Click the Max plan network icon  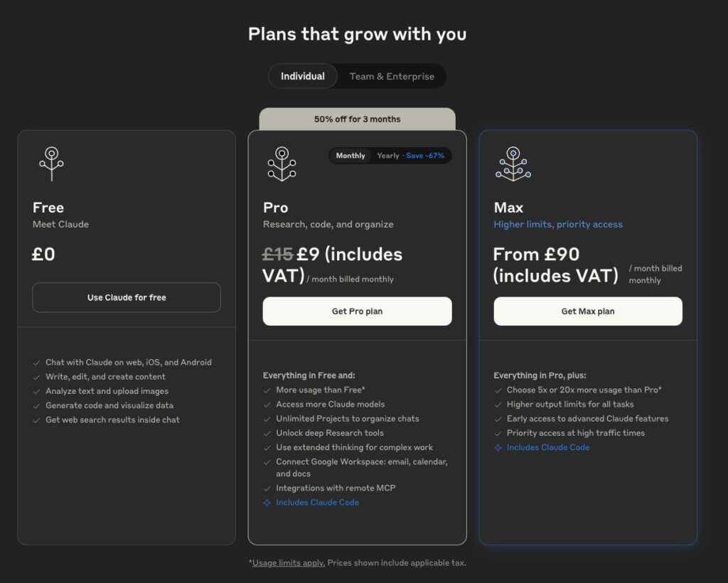click(x=513, y=164)
